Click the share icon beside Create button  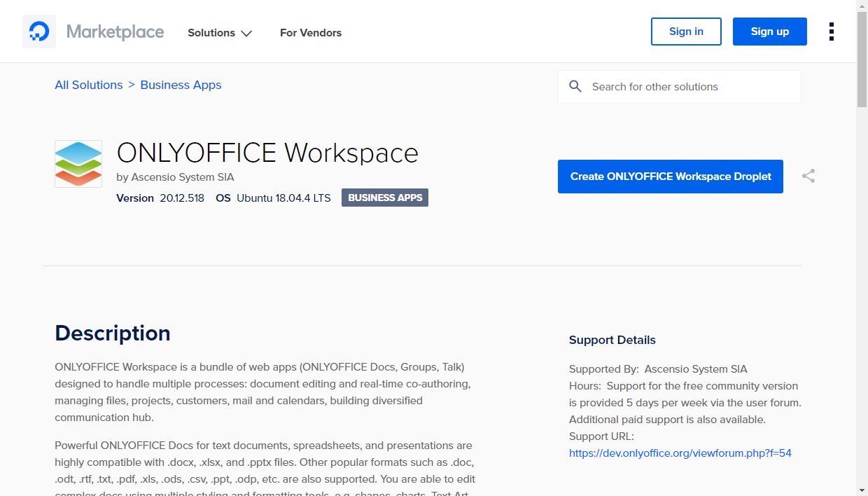click(x=808, y=177)
